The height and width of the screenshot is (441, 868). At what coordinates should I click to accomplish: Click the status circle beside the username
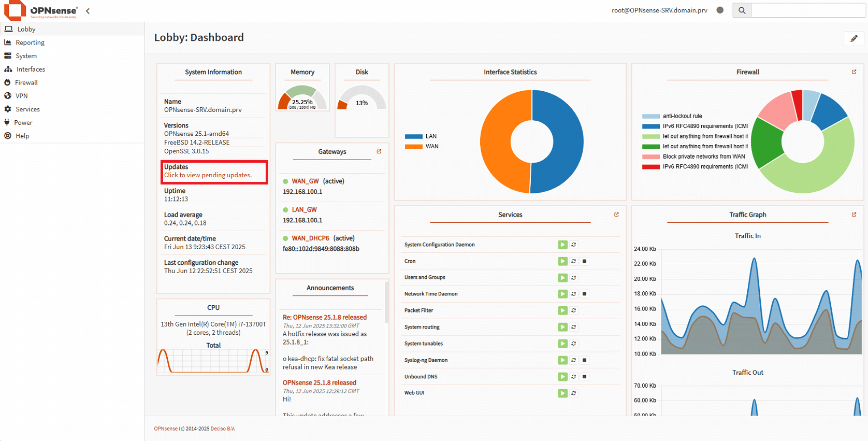(x=720, y=10)
